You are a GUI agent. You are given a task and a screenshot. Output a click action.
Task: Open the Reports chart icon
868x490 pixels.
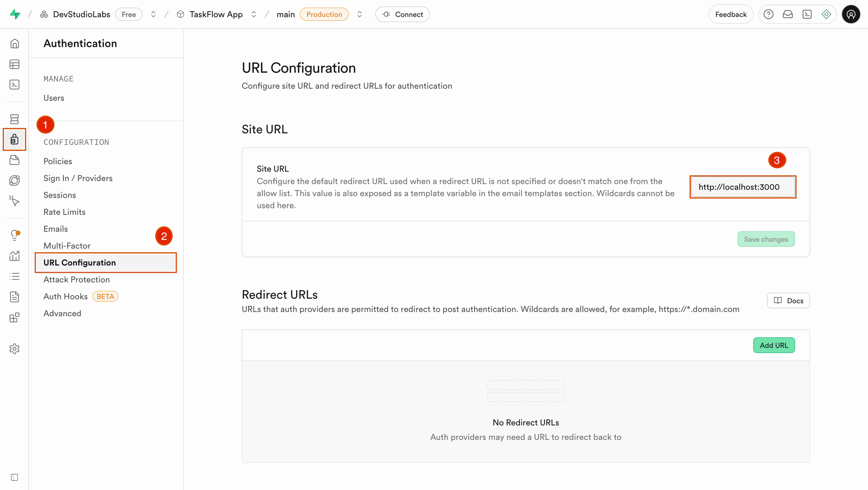(x=14, y=256)
